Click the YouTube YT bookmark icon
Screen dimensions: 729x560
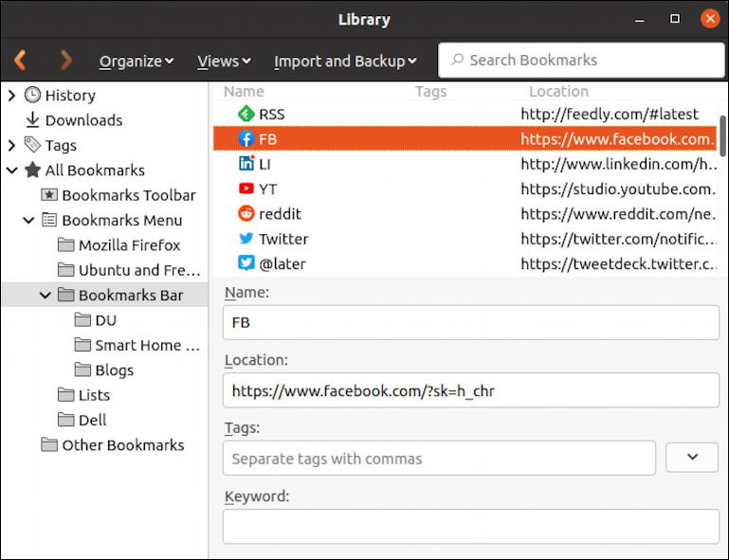click(x=246, y=189)
